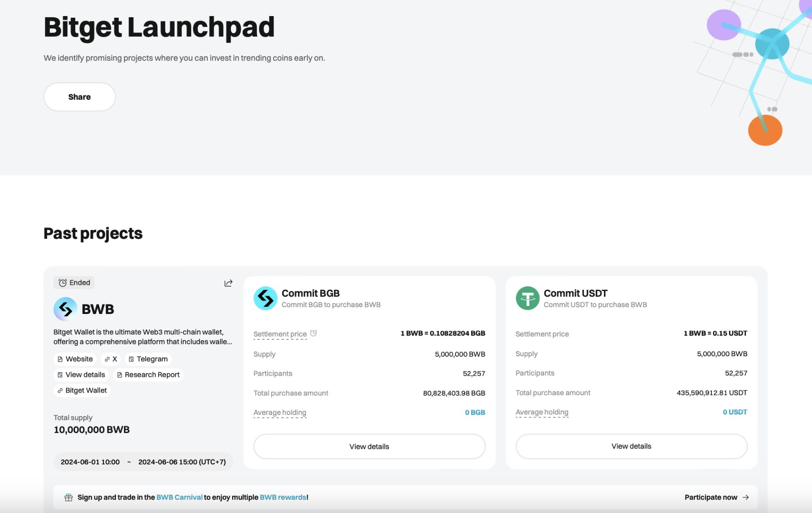Click the Bitget Launchpad heading
Viewport: 812px width, 513px height.
(x=159, y=27)
